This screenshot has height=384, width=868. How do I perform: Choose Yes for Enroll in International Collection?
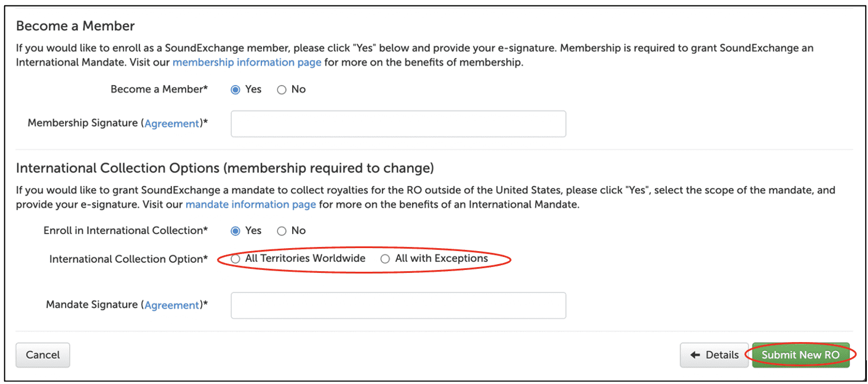click(x=235, y=231)
